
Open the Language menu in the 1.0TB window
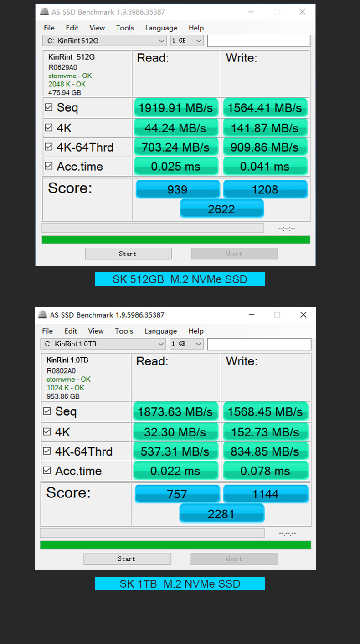tap(160, 331)
